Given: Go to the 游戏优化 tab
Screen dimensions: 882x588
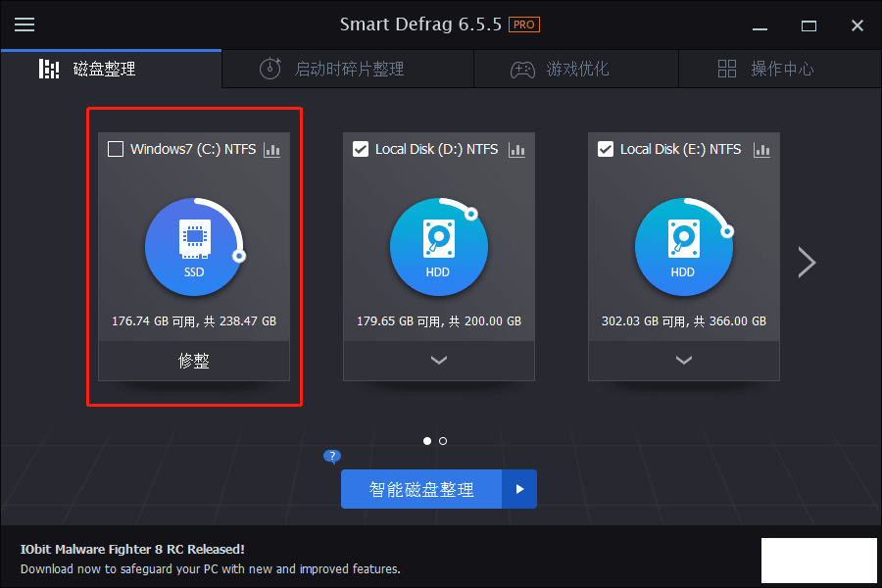Looking at the screenshot, I should point(576,69).
